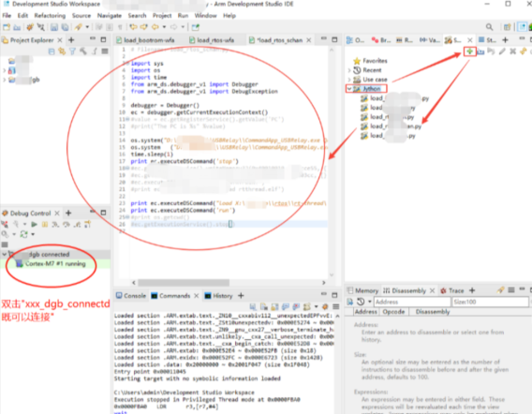Click the Save All icon in main toolbar

point(65,27)
